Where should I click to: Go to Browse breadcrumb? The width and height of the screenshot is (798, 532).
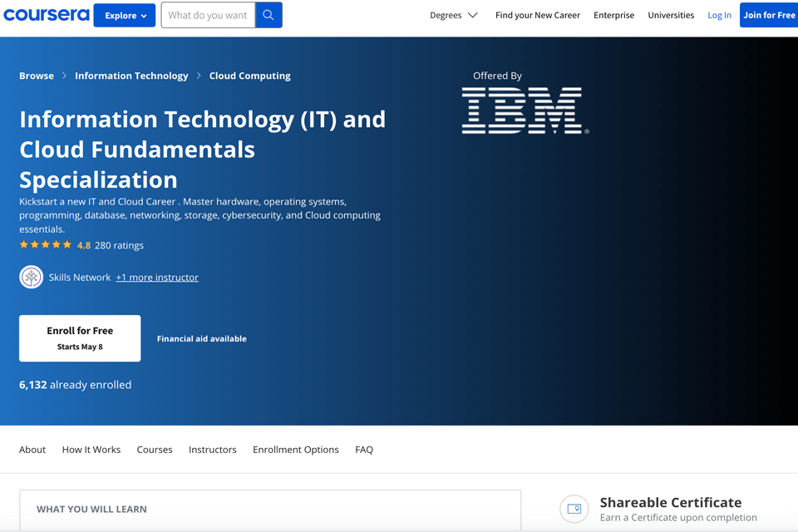point(37,76)
